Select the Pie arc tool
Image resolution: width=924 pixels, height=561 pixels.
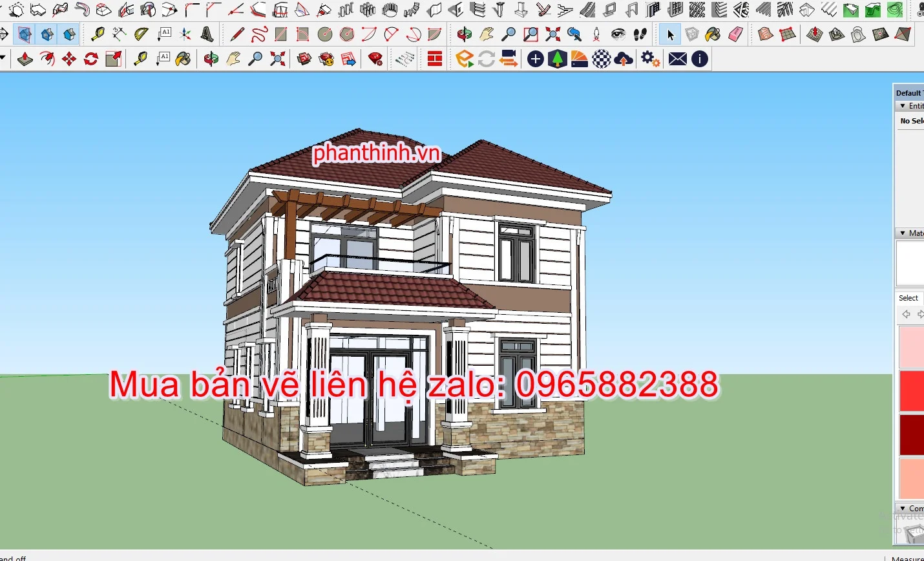[435, 34]
